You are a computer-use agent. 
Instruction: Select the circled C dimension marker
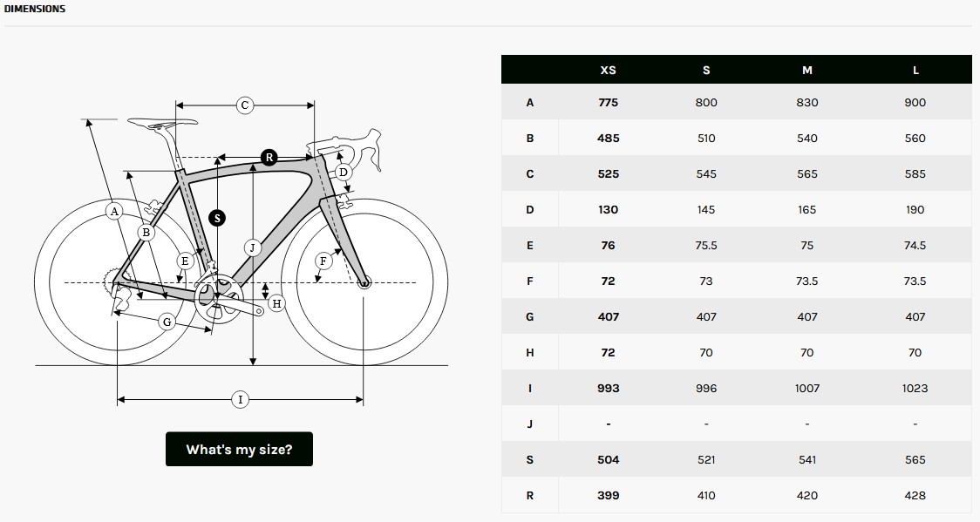(x=245, y=105)
